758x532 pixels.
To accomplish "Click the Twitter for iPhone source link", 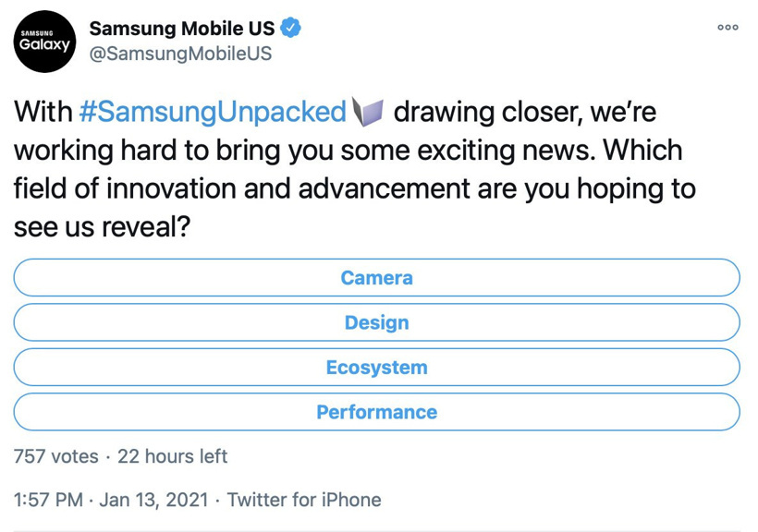I will [x=304, y=500].
